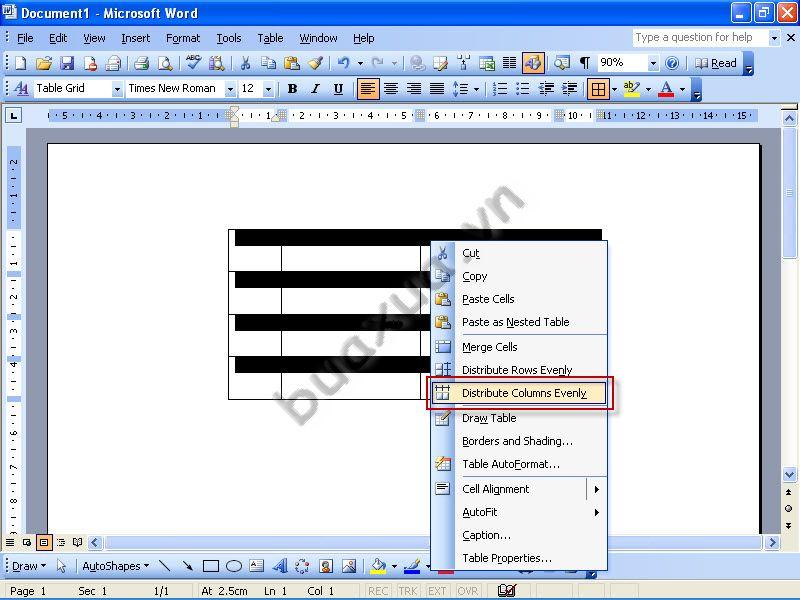Decrease the paragraph indent
Viewport: 800px width, 600px height.
coord(546,89)
